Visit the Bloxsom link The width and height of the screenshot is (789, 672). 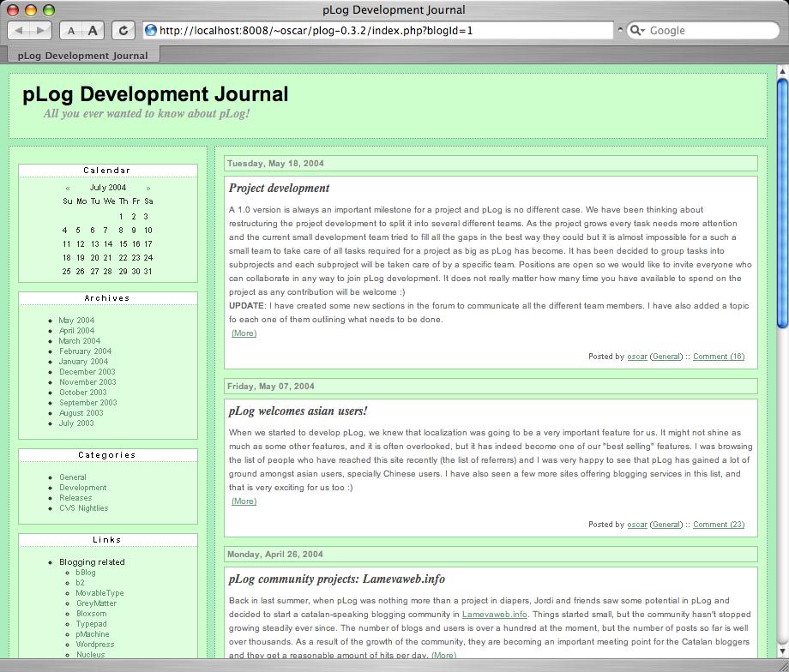click(x=91, y=614)
